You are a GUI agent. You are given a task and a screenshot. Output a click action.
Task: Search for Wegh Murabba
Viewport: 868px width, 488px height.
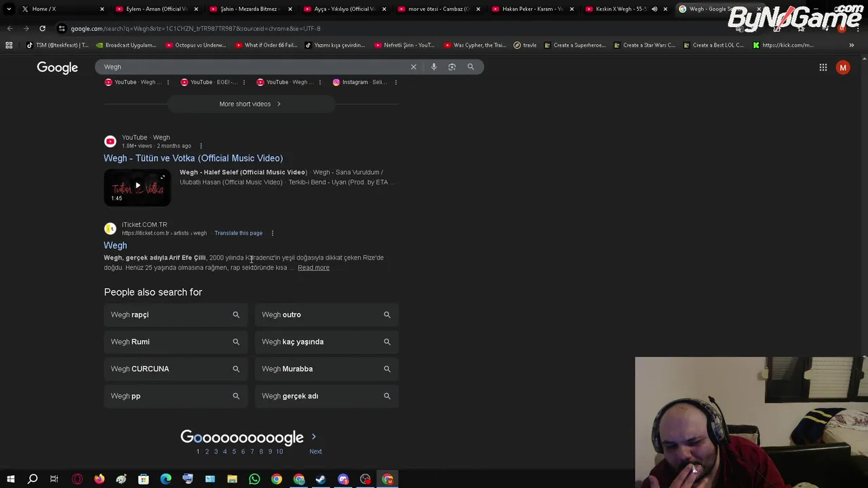click(x=327, y=369)
